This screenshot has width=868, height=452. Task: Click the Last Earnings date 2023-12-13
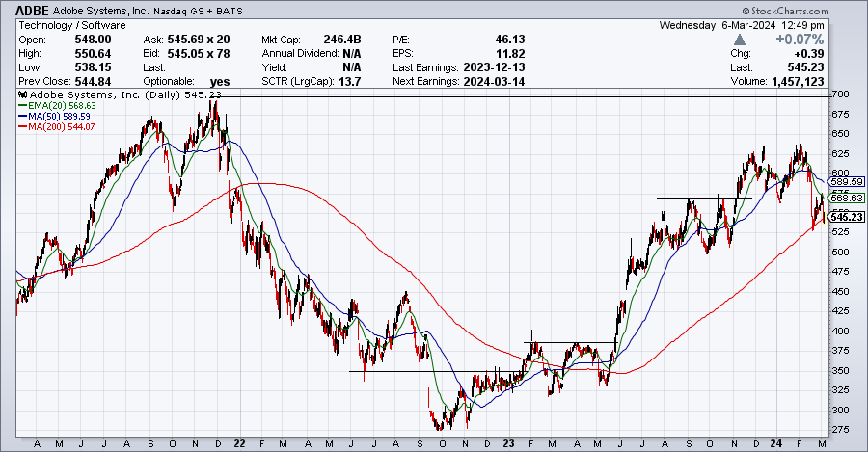point(494,67)
